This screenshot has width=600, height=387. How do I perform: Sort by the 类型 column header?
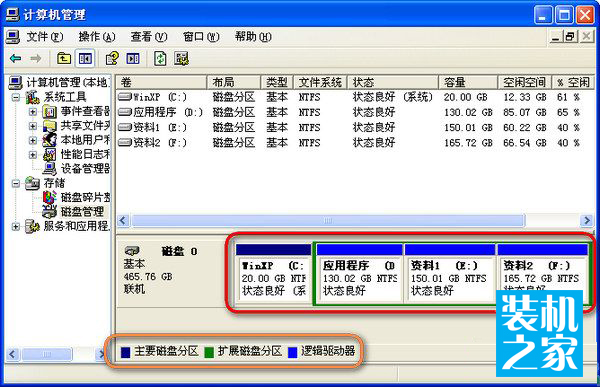coord(277,82)
